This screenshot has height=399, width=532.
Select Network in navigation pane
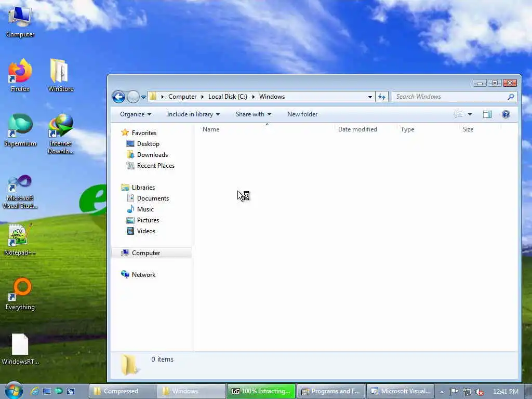pos(138,274)
